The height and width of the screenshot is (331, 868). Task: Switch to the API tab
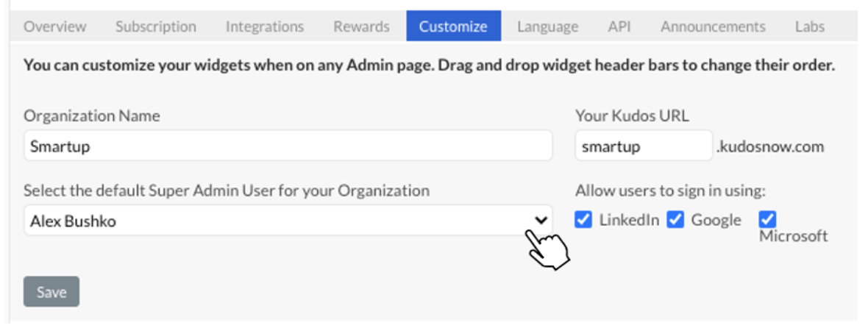click(619, 26)
